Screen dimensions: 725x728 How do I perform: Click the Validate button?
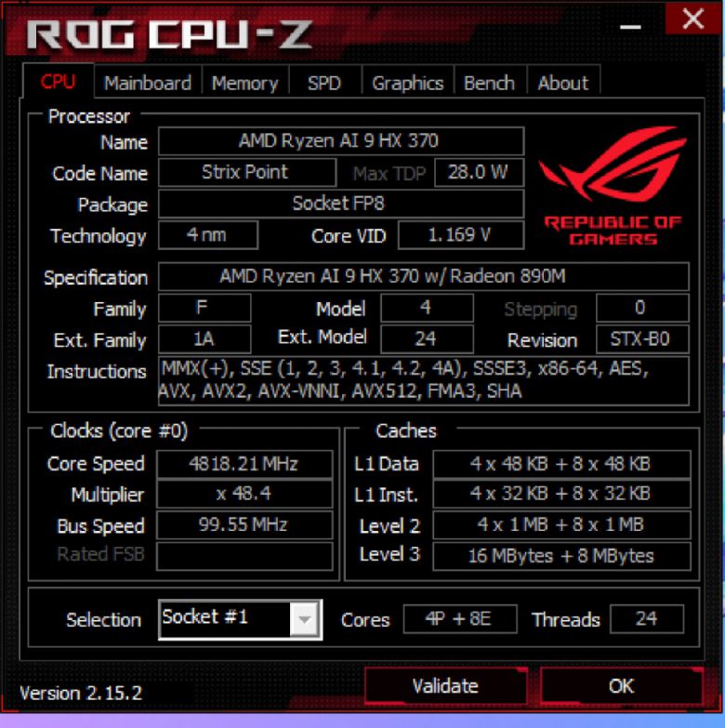(x=445, y=686)
